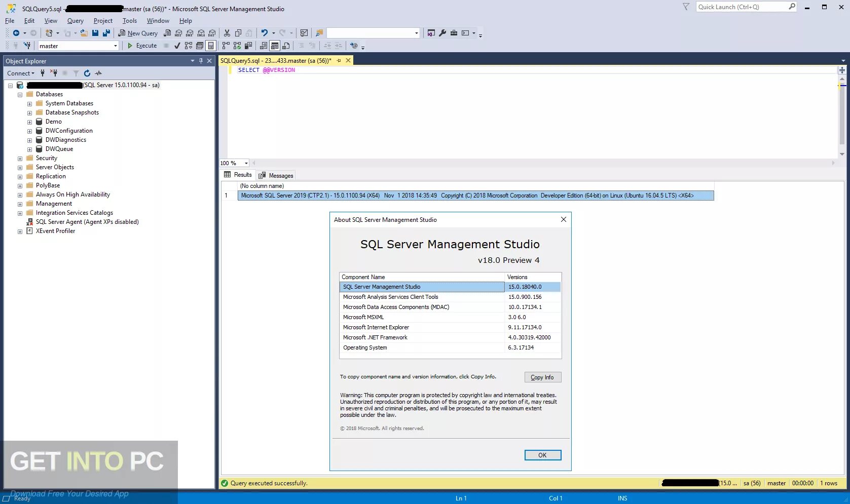Expand the Demo database node
Viewport: 850px width, 504px height.
click(30, 122)
